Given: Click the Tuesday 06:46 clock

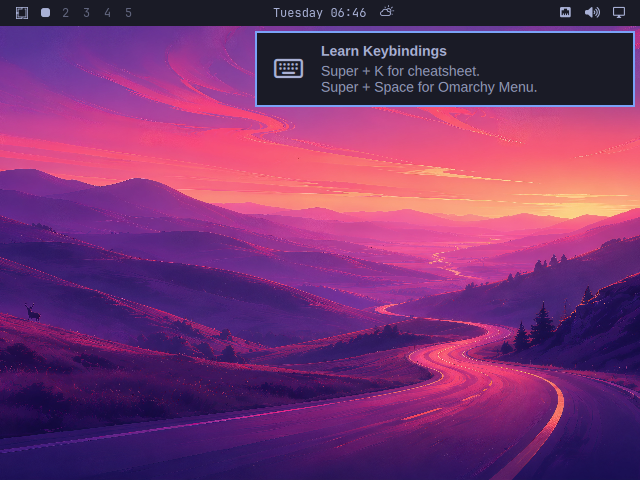Looking at the screenshot, I should (x=320, y=13).
